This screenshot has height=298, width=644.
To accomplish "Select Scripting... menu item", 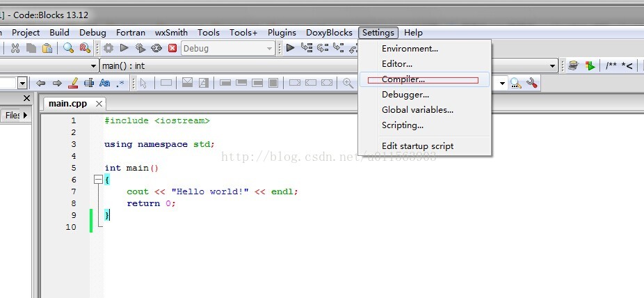I will (425, 125).
